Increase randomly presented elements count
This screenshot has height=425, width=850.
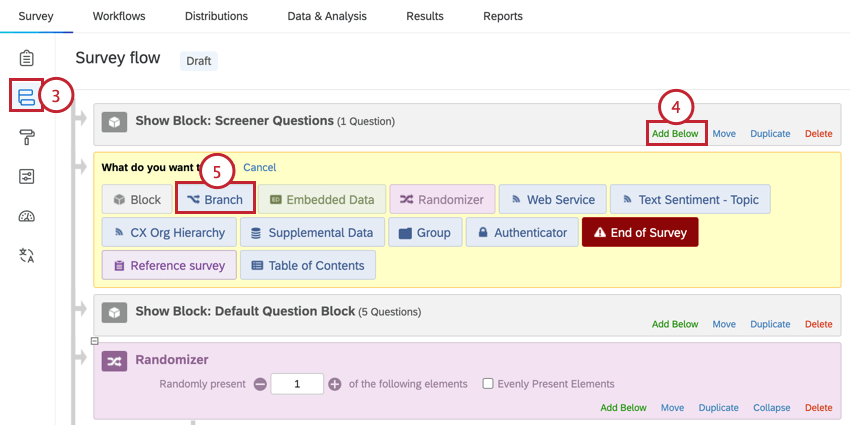click(x=335, y=384)
